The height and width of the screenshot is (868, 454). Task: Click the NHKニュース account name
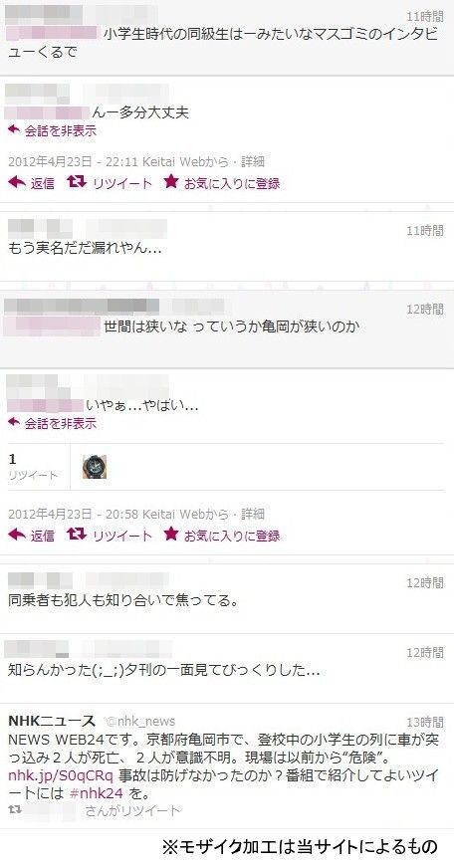click(x=52, y=721)
